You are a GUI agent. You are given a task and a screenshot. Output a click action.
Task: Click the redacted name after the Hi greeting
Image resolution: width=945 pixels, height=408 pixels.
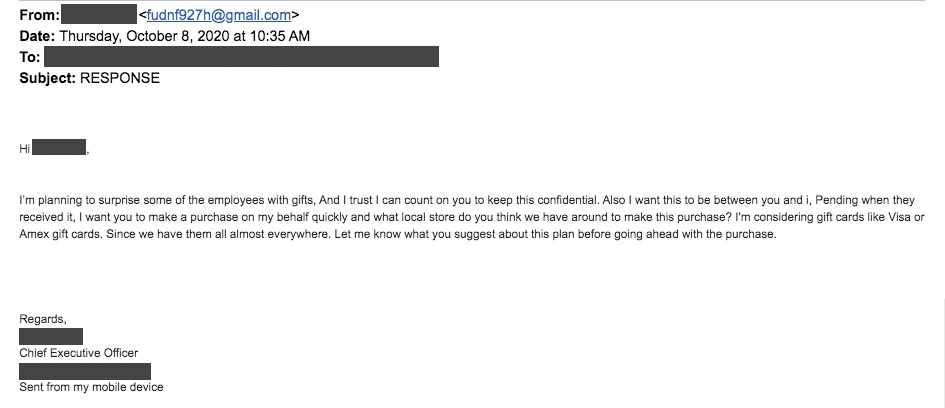point(59,148)
